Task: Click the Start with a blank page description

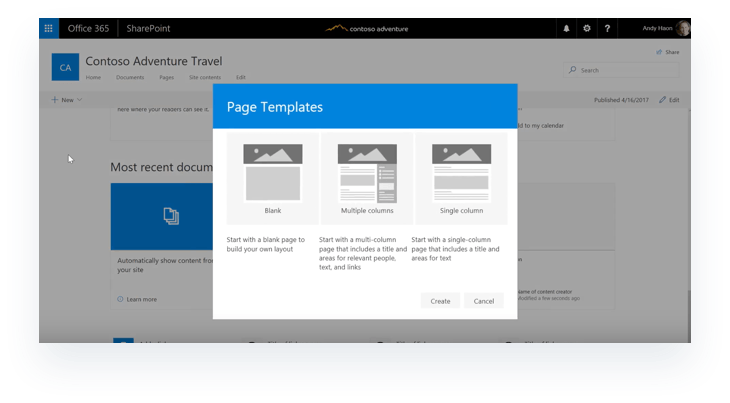Action: 266,244
